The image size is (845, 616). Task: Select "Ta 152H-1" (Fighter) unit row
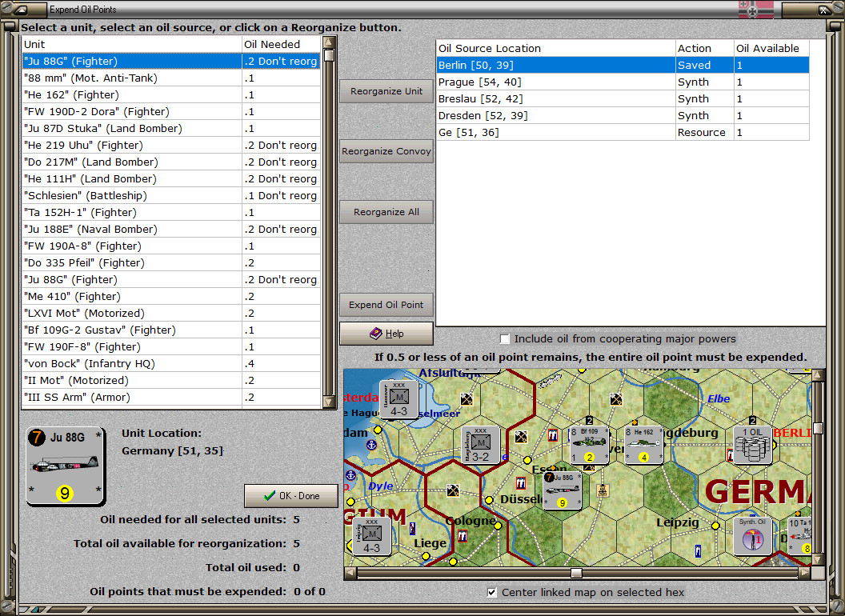point(171,212)
